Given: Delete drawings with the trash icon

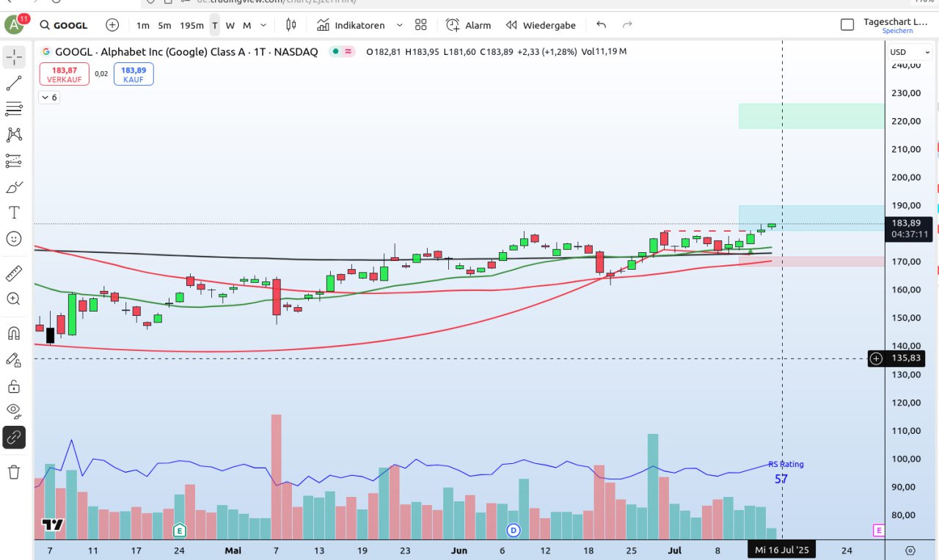Looking at the screenshot, I should pyautogui.click(x=13, y=472).
